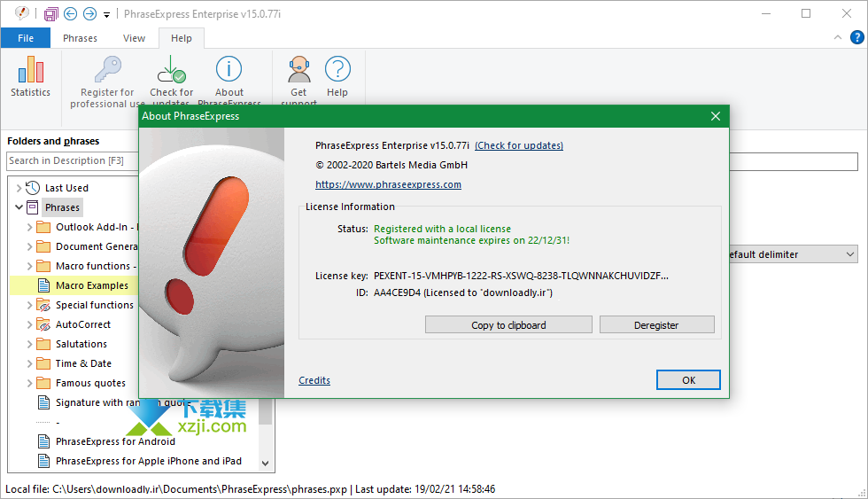Image resolution: width=868 pixels, height=499 pixels.
Task: Select the Last Used tree item label
Action: (x=66, y=188)
